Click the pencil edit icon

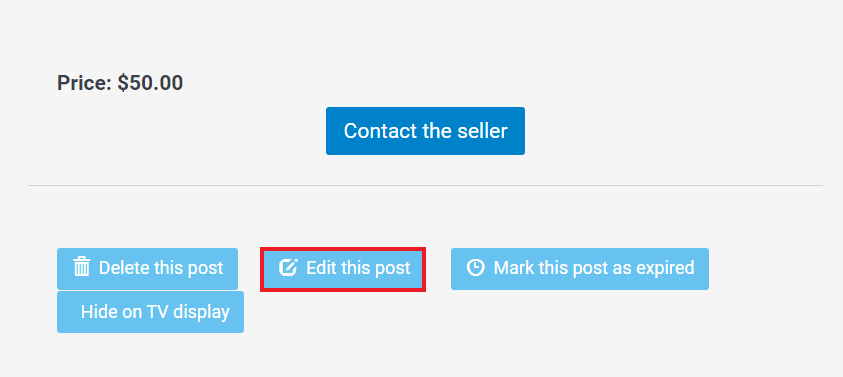[x=288, y=267]
